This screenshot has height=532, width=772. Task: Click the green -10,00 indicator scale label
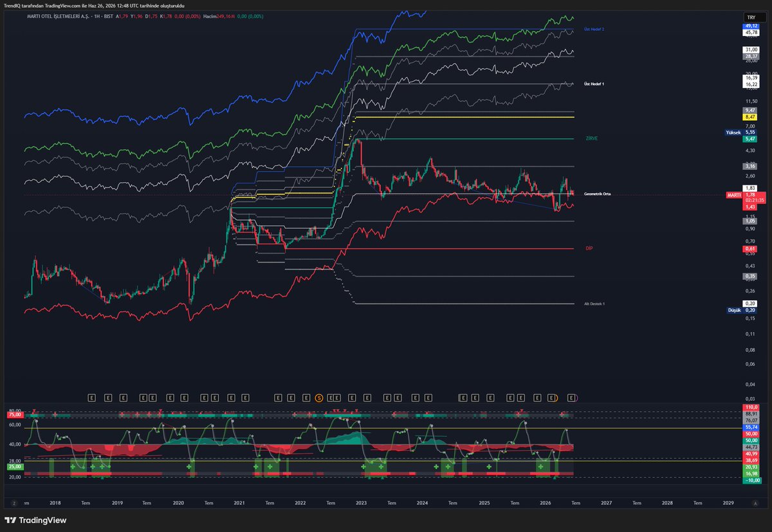coord(751,480)
